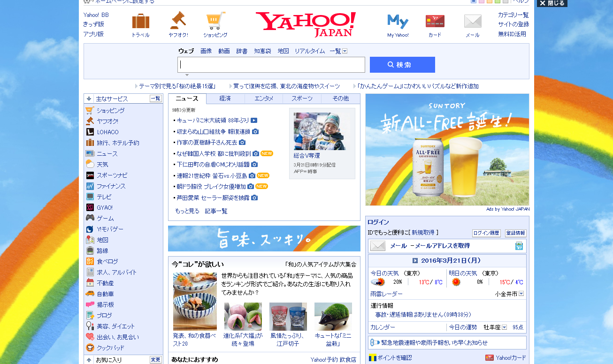Image resolution: width=613 pixels, height=364 pixels.
Task: Click the 変更 button beside お気に入り
Action: coord(155,360)
